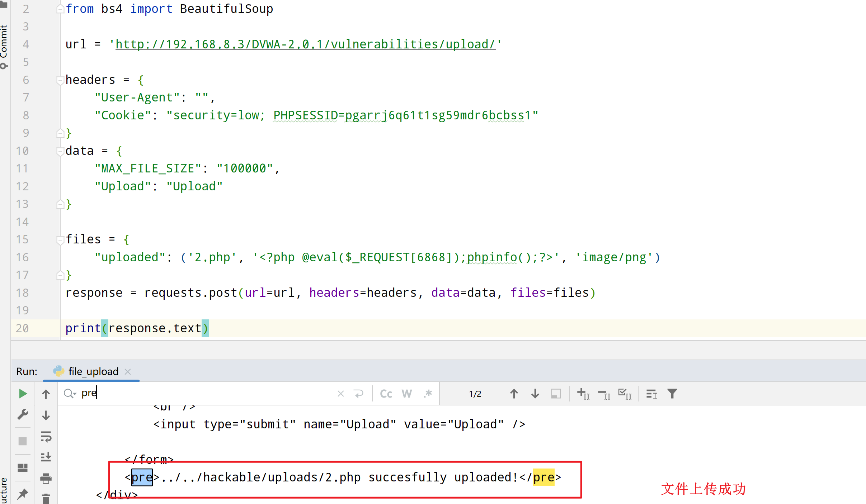Click the pin tab icon
Image resolution: width=866 pixels, height=504 pixels.
pos(23,494)
